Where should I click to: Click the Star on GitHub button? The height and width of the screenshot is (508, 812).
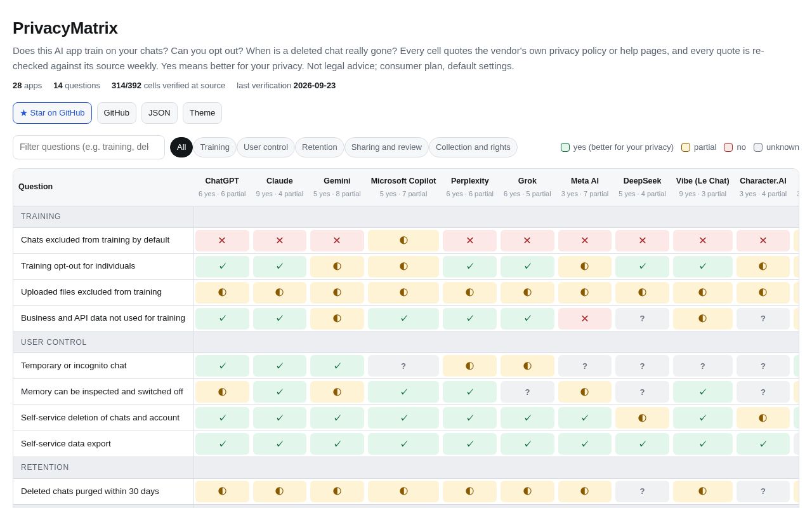[x=52, y=113]
